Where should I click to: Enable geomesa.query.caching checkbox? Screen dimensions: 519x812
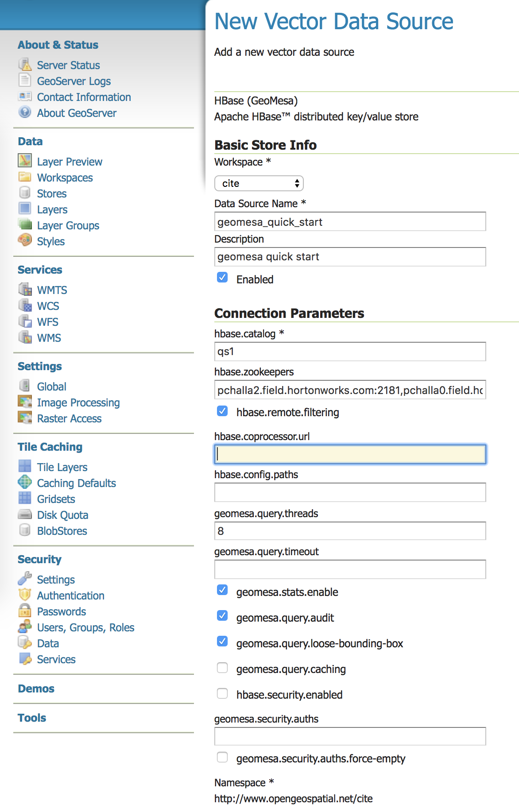tap(222, 668)
